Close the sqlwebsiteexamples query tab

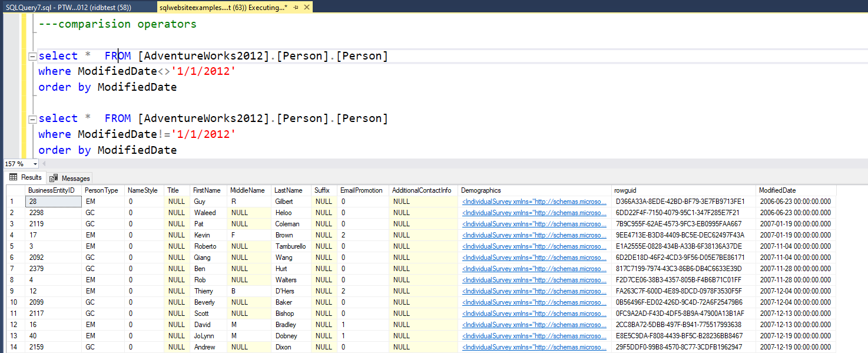click(x=306, y=8)
